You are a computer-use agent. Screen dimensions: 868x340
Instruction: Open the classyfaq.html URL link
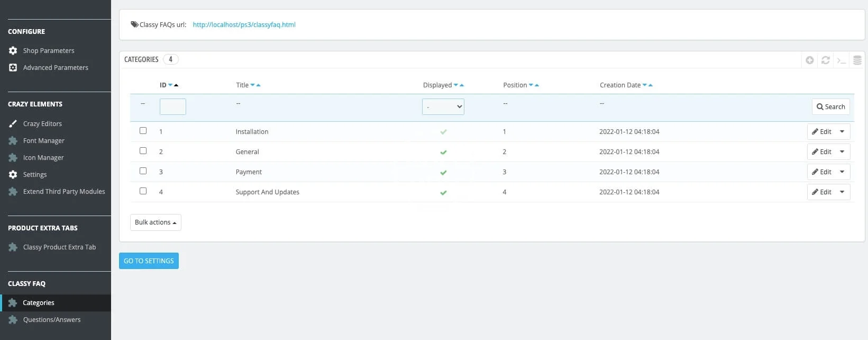244,24
